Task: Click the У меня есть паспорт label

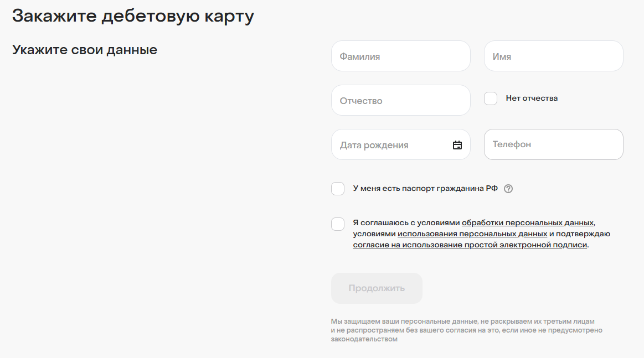Action: point(425,189)
